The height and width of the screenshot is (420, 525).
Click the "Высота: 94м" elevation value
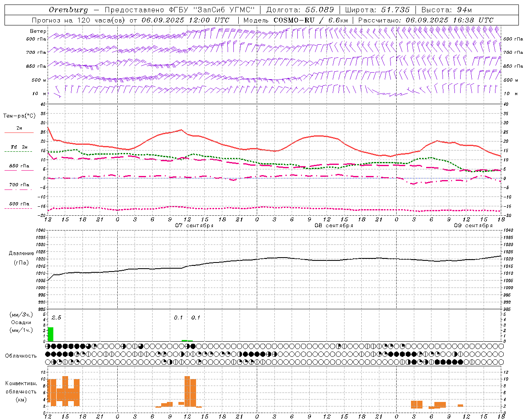(x=447, y=10)
